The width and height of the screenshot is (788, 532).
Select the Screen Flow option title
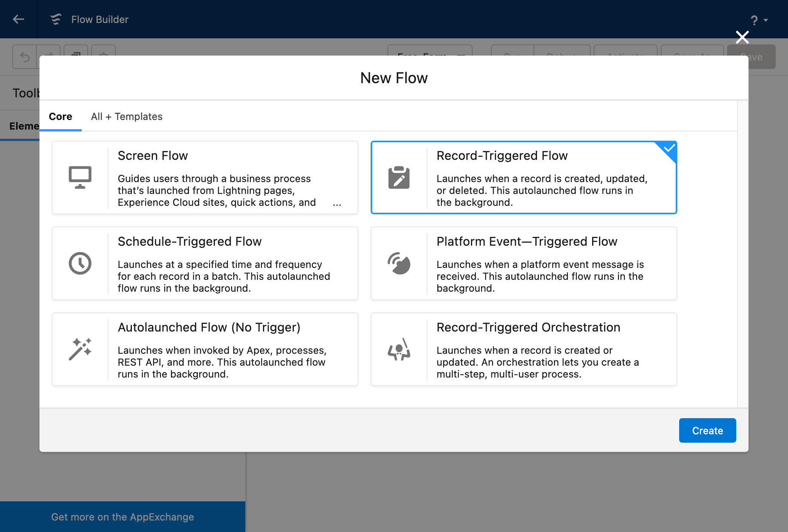point(153,156)
